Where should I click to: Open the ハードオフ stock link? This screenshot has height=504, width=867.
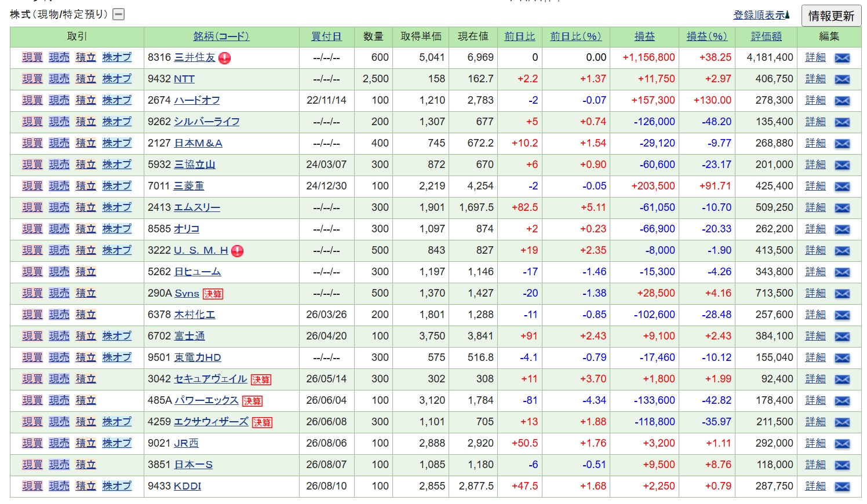point(197,100)
